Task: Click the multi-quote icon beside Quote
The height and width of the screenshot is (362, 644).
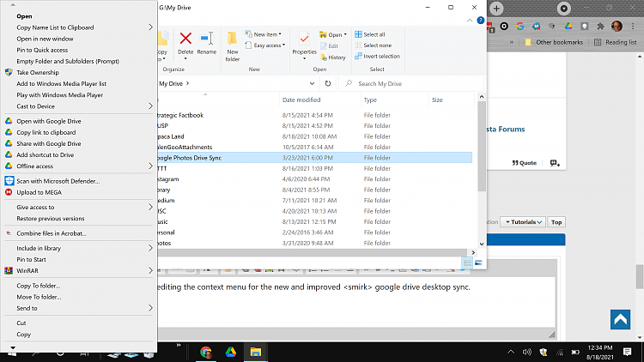Action: tap(555, 163)
